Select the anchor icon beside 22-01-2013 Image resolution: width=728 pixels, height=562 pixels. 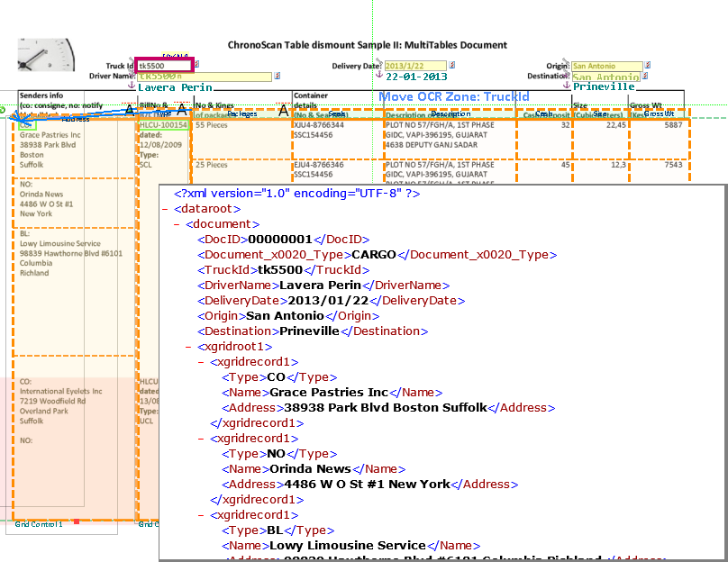379,74
